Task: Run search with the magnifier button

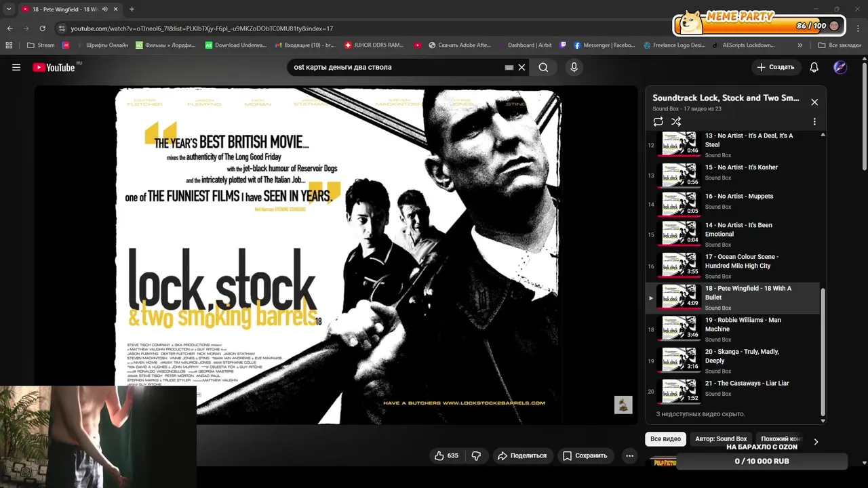Action: click(x=543, y=67)
